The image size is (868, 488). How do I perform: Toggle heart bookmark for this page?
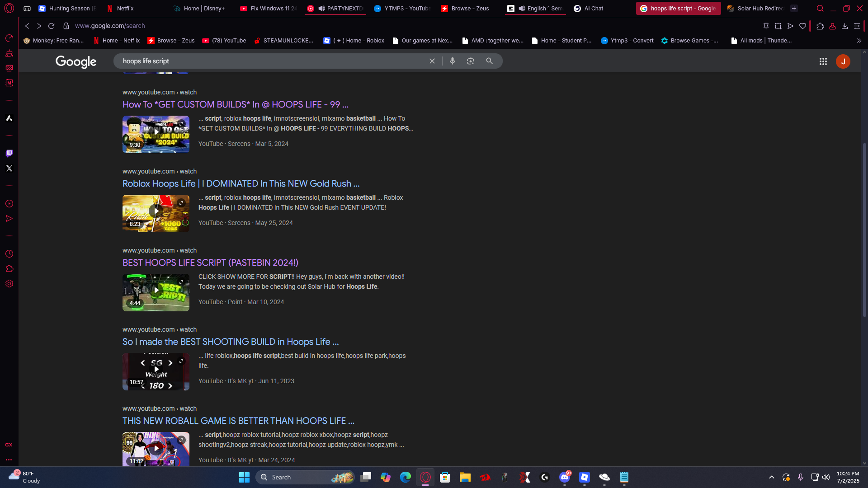tap(802, 26)
